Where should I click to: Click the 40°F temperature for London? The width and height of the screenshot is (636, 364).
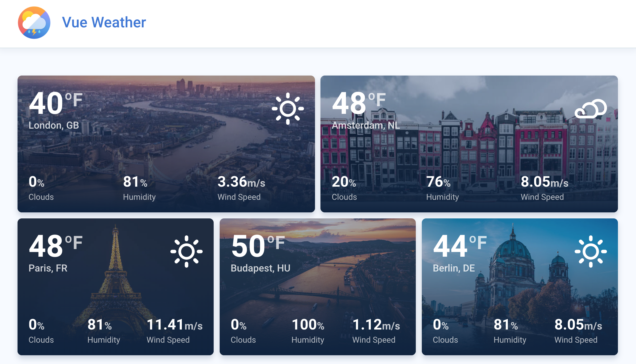[56, 103]
